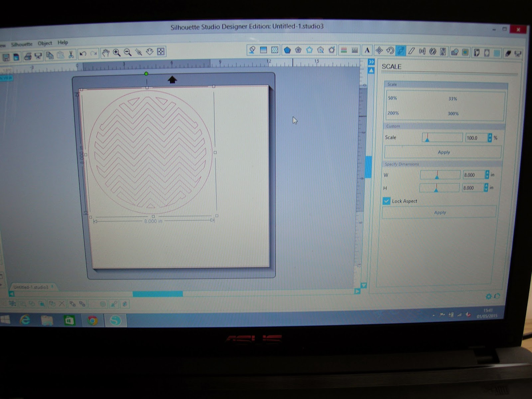Click the Zoom In magnifier icon
Viewport: 532px width, 399px height.
pos(117,53)
